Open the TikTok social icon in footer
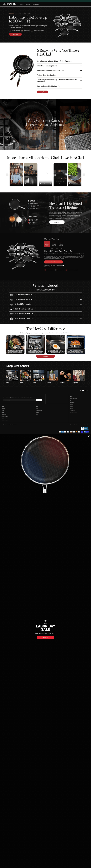The width and height of the screenshot is (91, 868). 81,391
